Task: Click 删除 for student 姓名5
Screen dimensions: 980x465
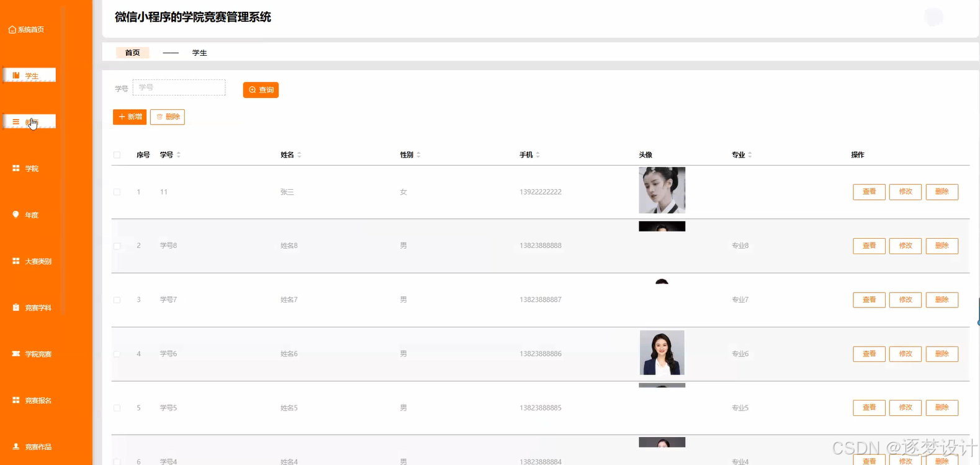Action: tap(942, 407)
